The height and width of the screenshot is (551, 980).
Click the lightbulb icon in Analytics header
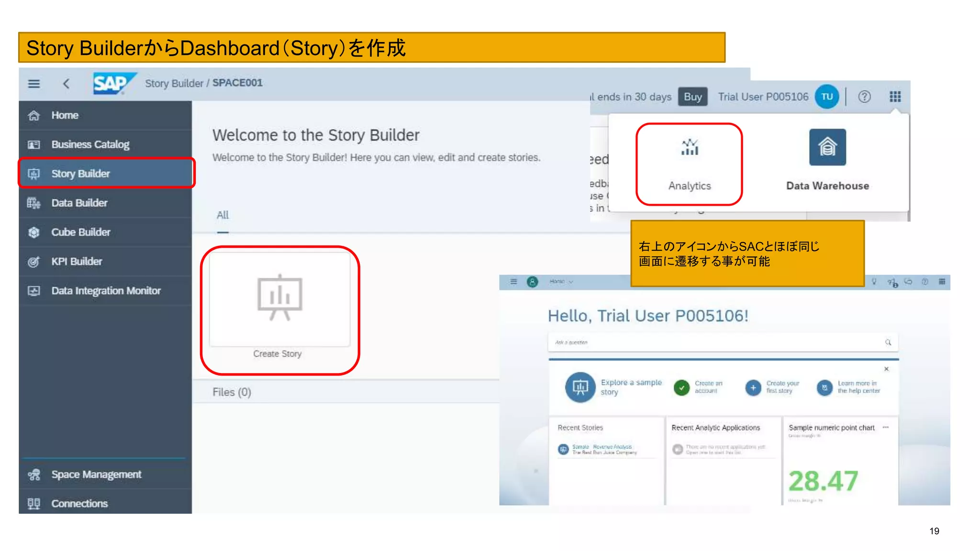coord(874,282)
